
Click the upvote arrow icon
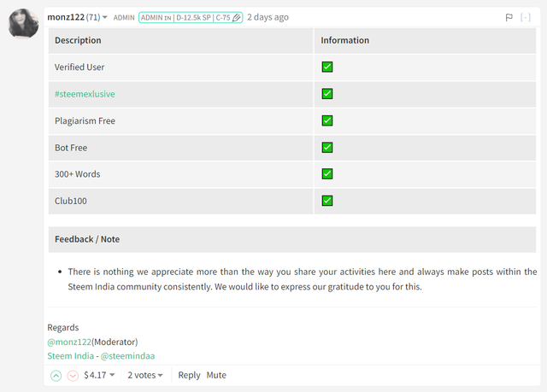click(56, 375)
